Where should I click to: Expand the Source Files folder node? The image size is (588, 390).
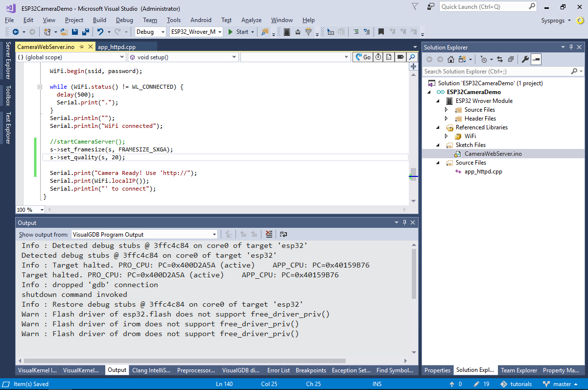(446, 110)
